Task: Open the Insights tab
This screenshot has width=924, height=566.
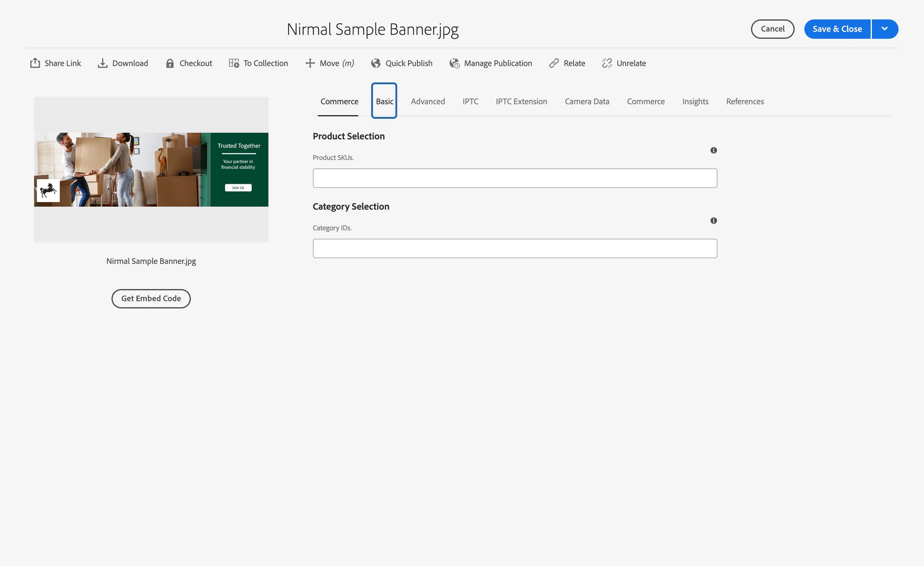Action: click(695, 101)
